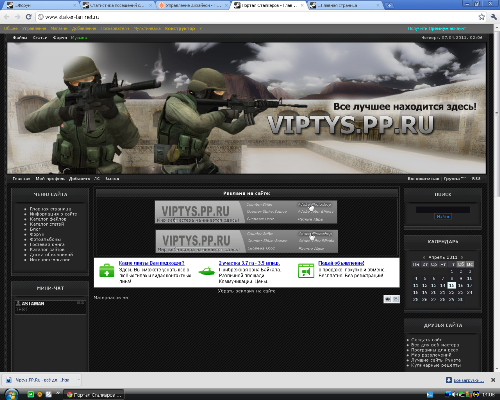Switch to the Управление дизайном tab
Image resolution: width=500 pixels, height=400 pixels.
193,5
